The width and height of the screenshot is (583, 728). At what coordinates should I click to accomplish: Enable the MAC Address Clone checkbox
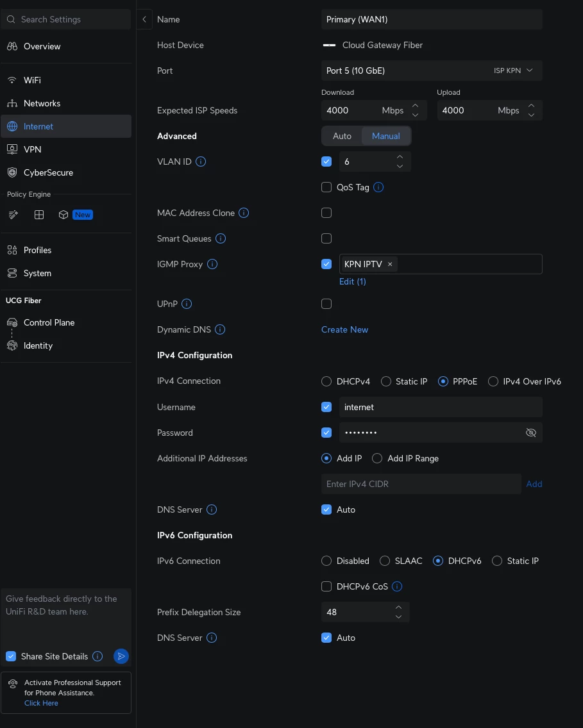326,213
